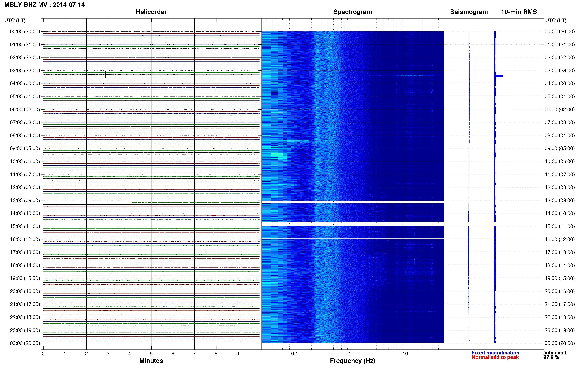Click the large RMS bar near 03:00
The image size is (588, 368).
(x=499, y=76)
